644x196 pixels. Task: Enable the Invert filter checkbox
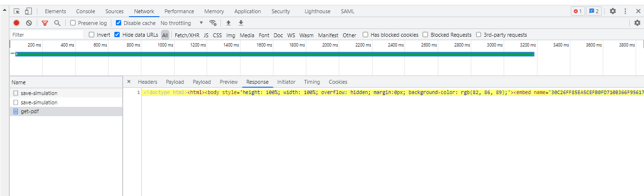92,35
